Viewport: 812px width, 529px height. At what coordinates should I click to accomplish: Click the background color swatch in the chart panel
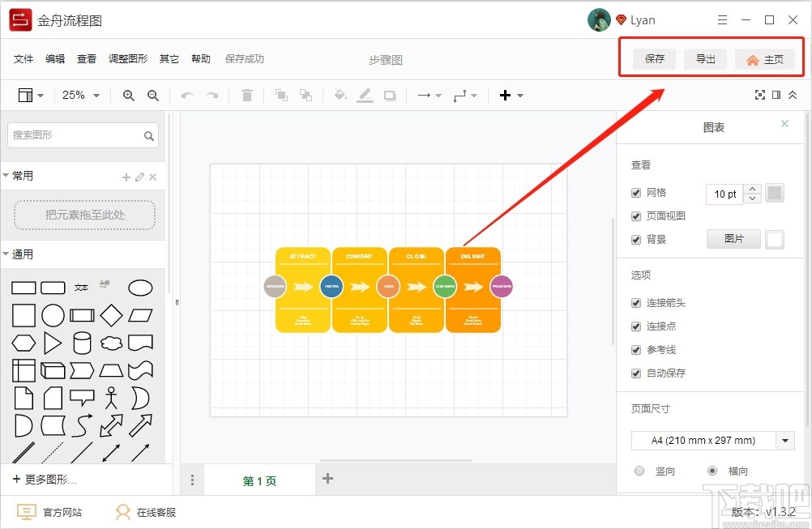pos(775,239)
